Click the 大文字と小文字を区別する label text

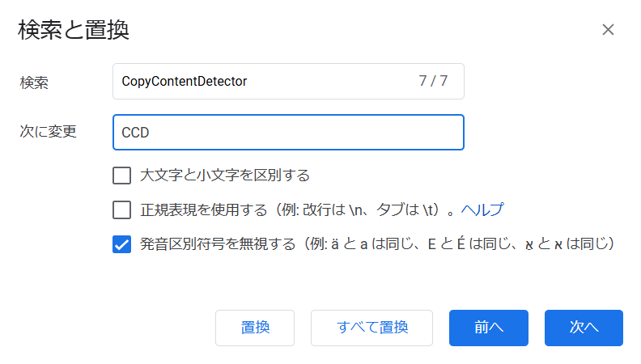point(225,176)
